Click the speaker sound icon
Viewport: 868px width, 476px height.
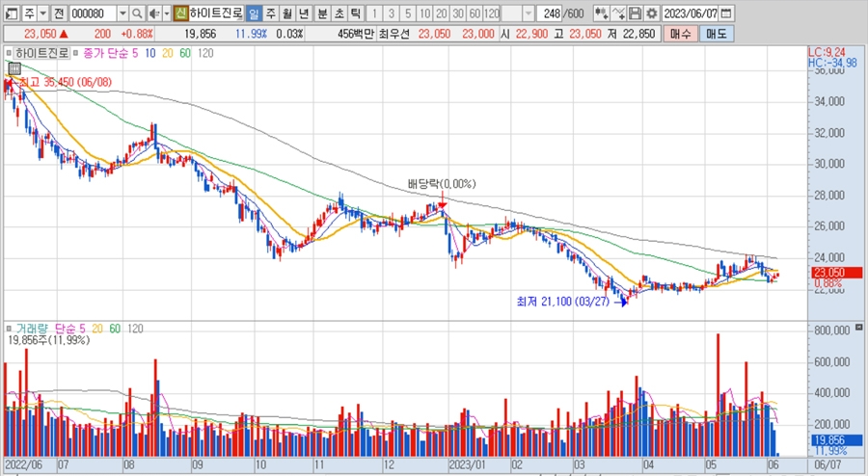tap(152, 13)
